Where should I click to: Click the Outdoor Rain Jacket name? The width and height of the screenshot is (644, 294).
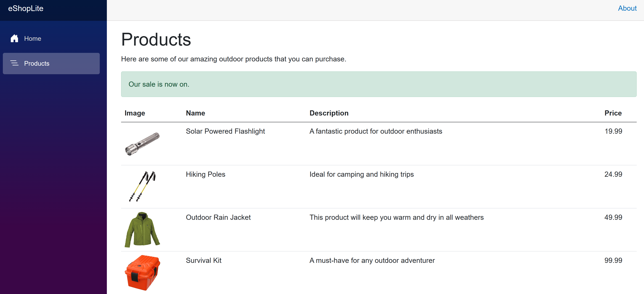coord(218,217)
